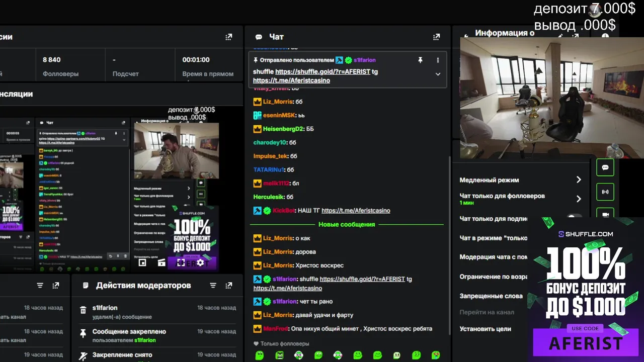Click the filter icon left of Действия модераторов panel
The image size is (644, 362).
click(40, 285)
